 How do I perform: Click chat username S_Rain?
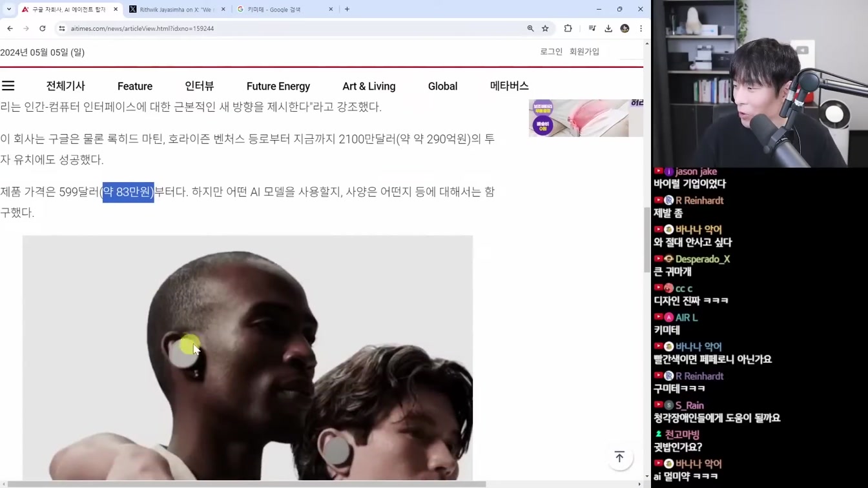tap(690, 405)
